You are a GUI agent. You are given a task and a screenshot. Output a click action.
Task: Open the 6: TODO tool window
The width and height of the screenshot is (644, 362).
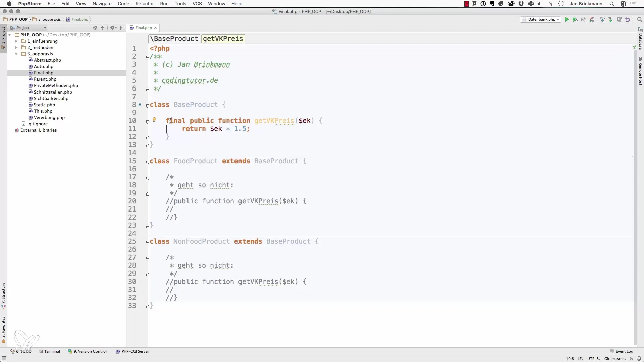tap(21, 351)
